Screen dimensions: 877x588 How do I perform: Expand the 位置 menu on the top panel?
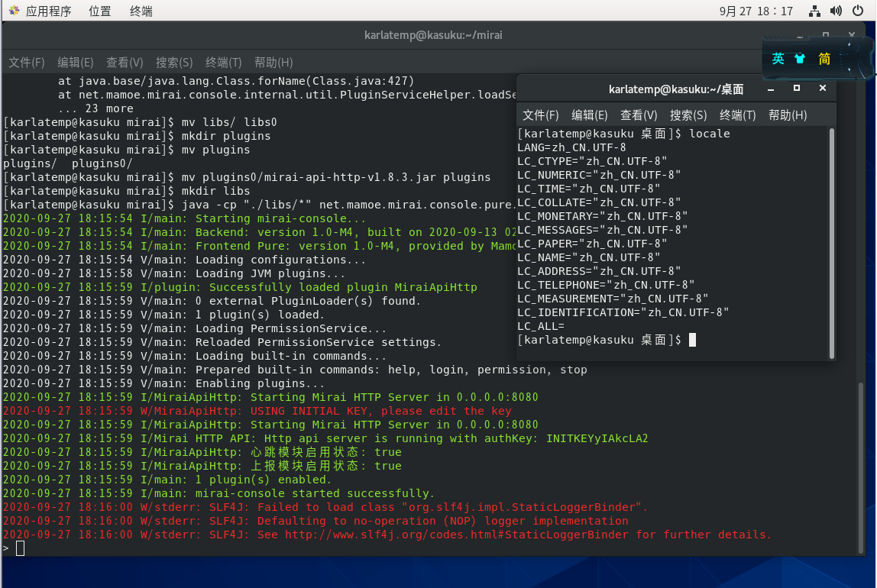[x=99, y=11]
